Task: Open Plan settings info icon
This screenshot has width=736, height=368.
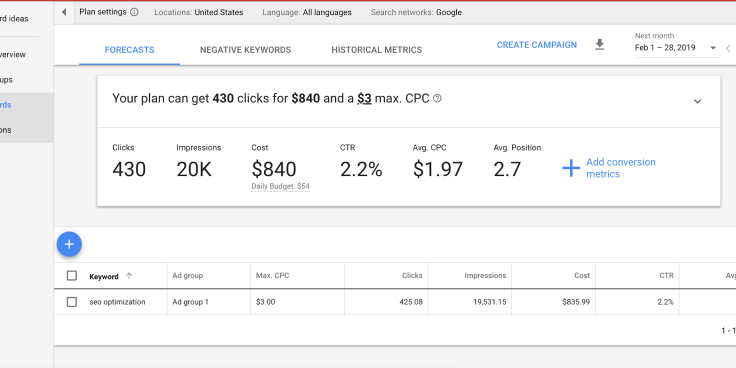Action: click(x=134, y=12)
